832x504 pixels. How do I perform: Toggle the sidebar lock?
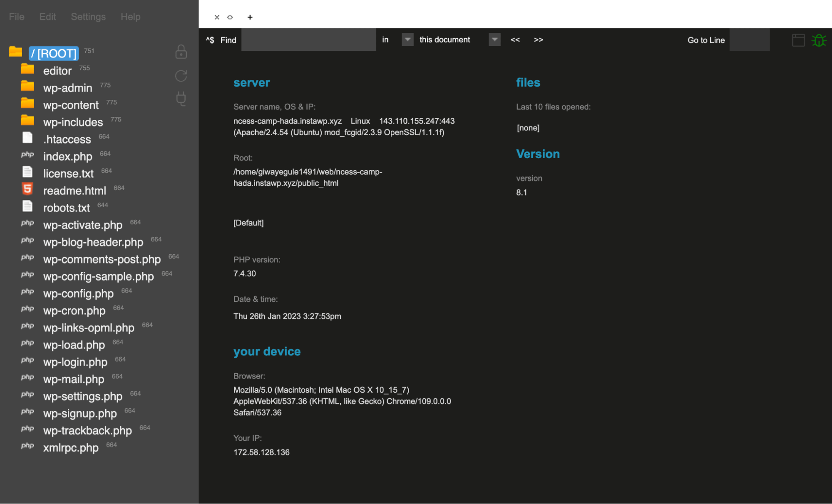[x=180, y=52]
